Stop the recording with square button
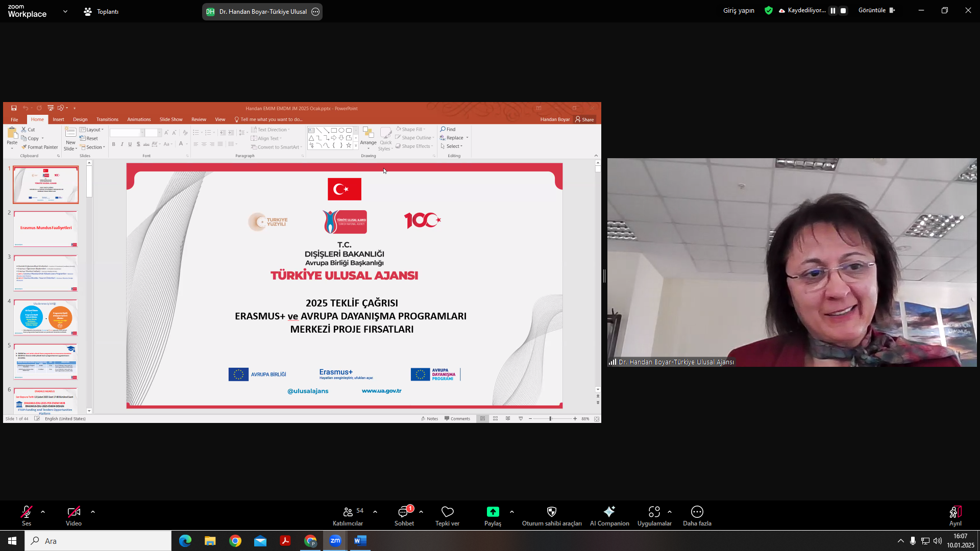The width and height of the screenshot is (980, 551). coord(843,11)
